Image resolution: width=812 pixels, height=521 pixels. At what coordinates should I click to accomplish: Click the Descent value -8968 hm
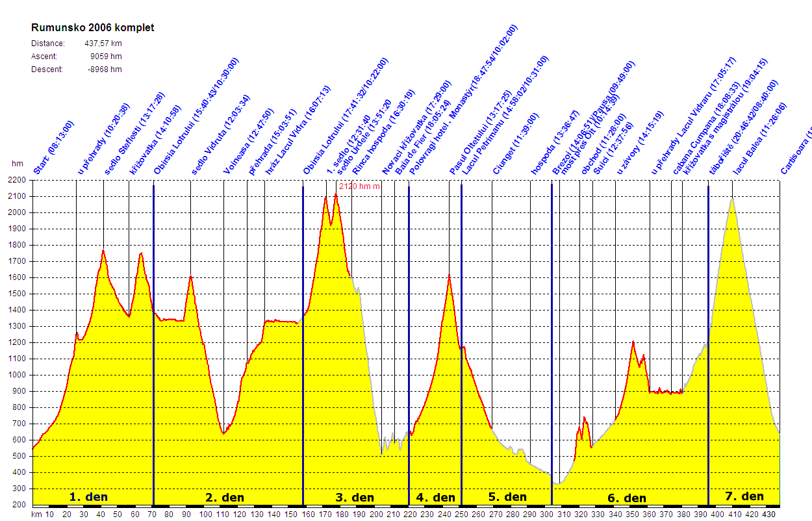pyautogui.click(x=105, y=70)
